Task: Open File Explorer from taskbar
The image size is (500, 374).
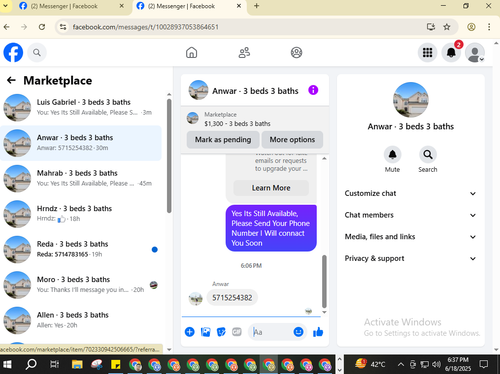Action: pyautogui.click(x=77, y=364)
